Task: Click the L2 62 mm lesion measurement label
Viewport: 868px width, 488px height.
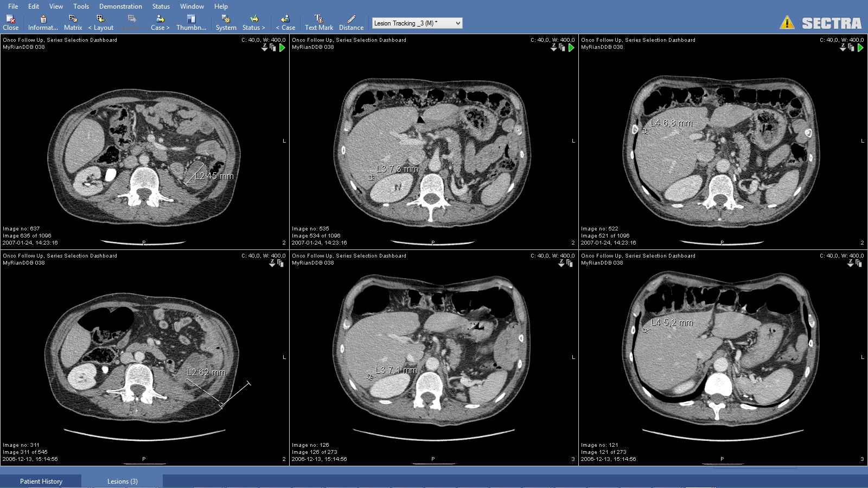Action: [x=205, y=373]
